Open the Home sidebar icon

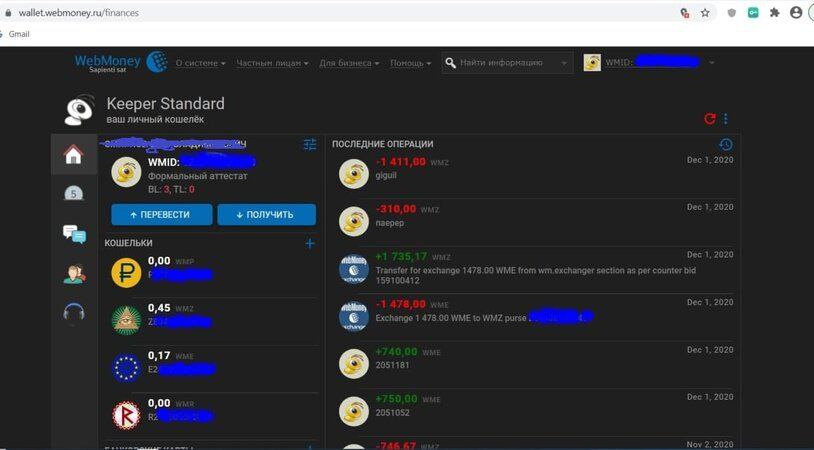[x=73, y=154]
